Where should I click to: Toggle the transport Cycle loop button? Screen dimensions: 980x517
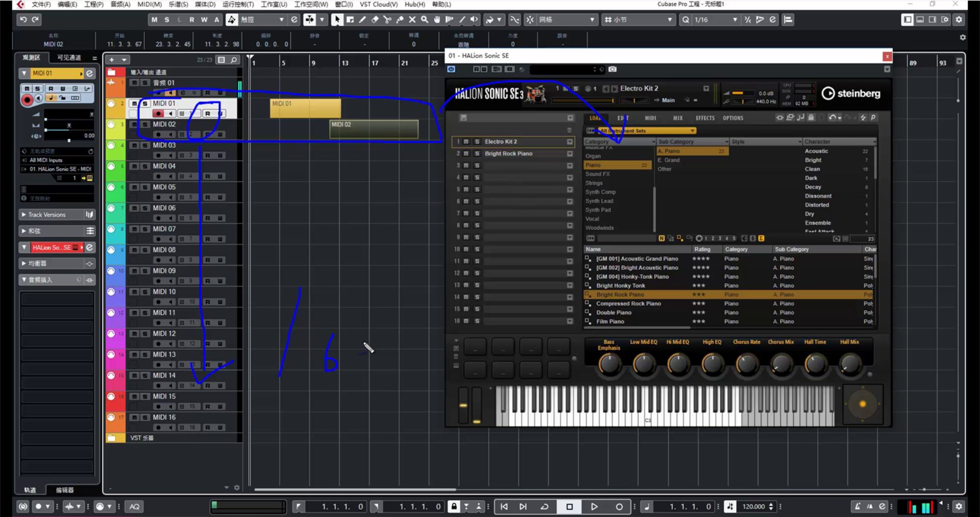[x=545, y=506]
